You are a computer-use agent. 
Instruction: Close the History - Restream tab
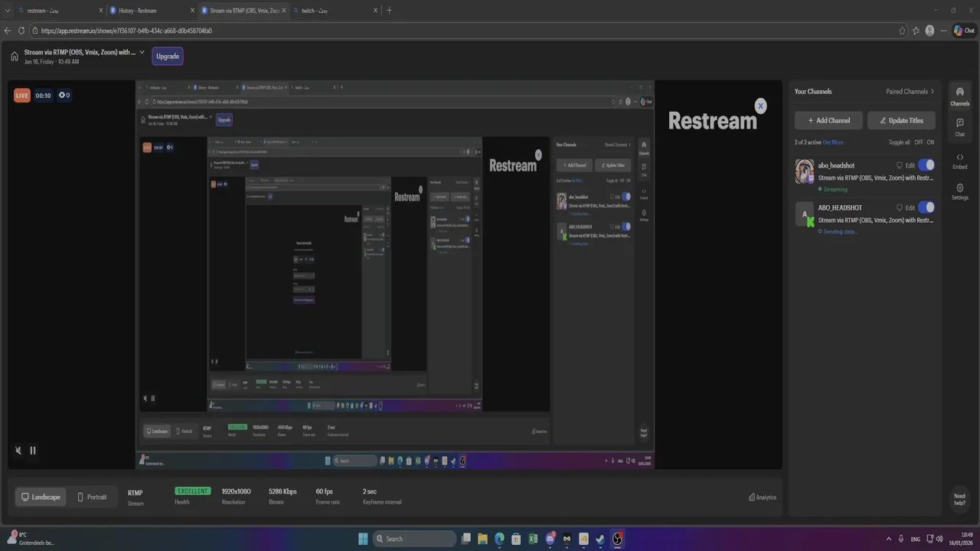point(192,11)
